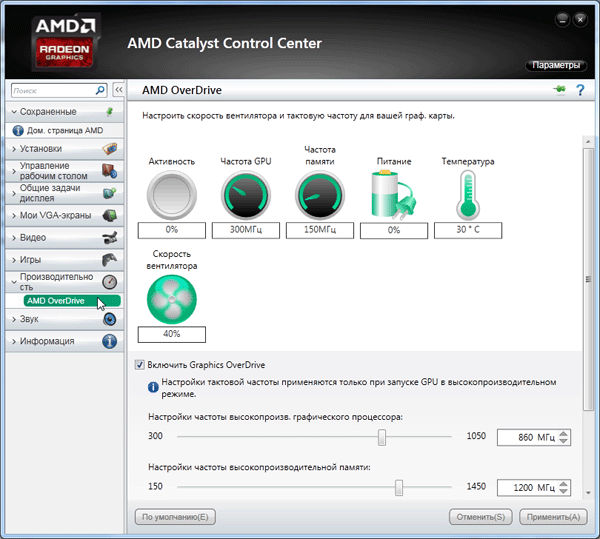600x539 pixels.
Task: Expand Управление рабочим столом section
Action: click(x=14, y=171)
